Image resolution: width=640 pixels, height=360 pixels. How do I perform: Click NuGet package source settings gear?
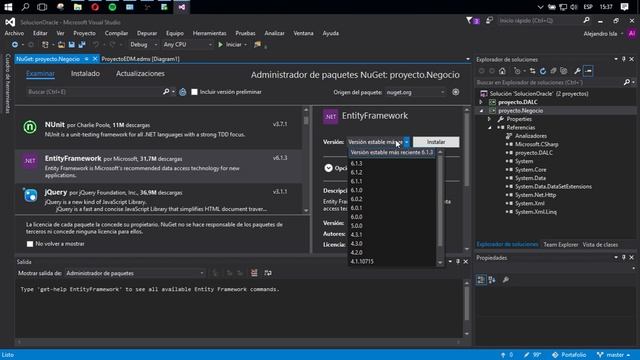[x=456, y=92]
